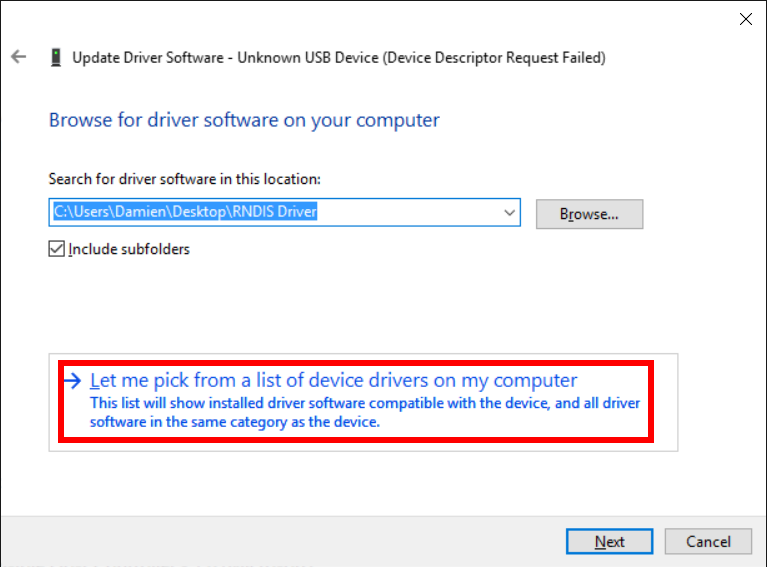Viewport: 767px width, 567px height.
Task: Click the Update Driver Software window title
Action: tap(148, 58)
